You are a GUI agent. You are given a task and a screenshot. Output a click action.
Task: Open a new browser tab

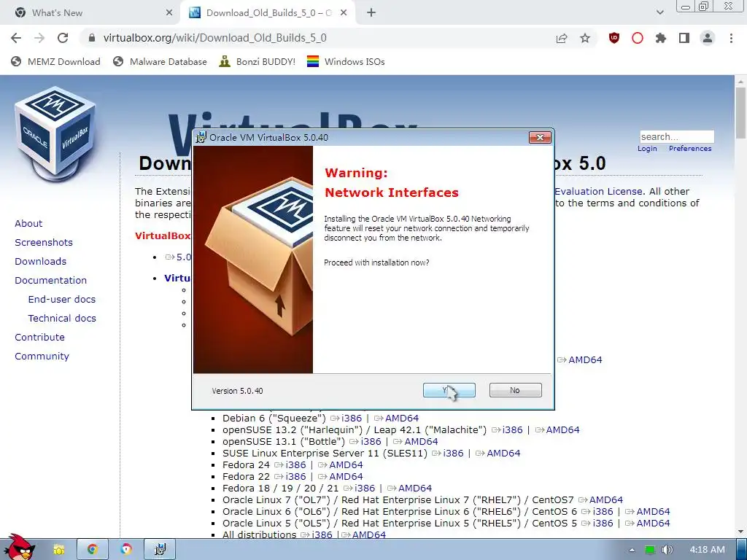click(x=371, y=13)
